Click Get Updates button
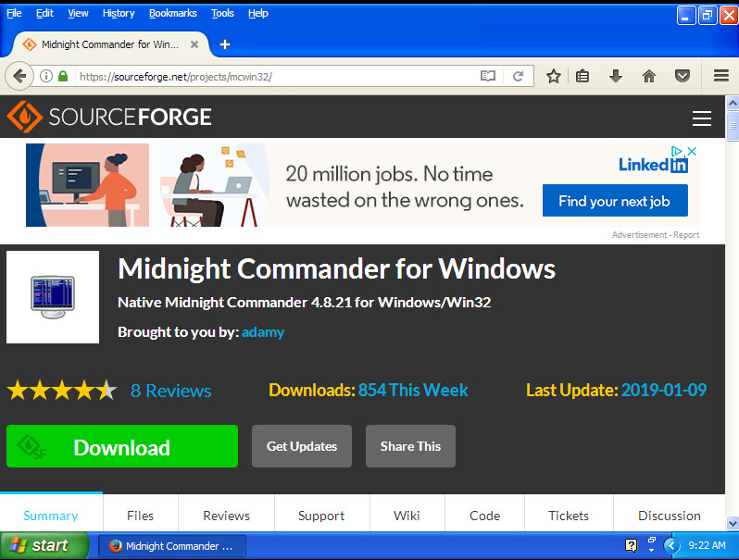 302,446
